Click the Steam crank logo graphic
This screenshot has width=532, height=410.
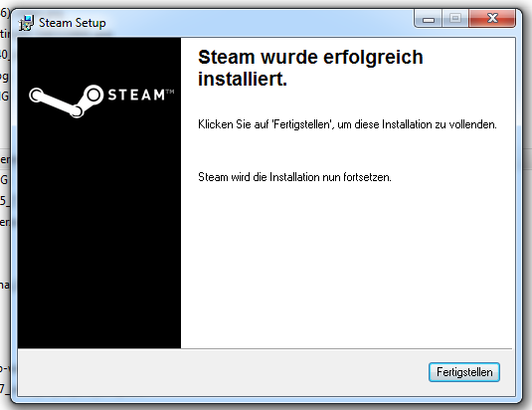(67, 101)
